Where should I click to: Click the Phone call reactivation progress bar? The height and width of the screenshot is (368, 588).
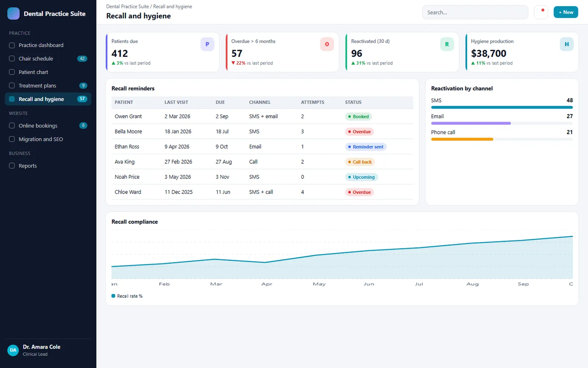pos(502,139)
